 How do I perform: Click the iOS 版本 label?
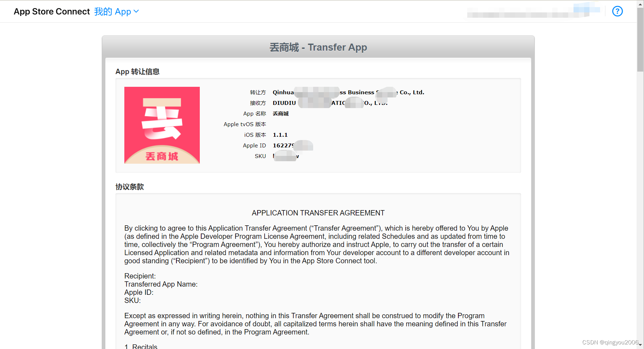[255, 135]
